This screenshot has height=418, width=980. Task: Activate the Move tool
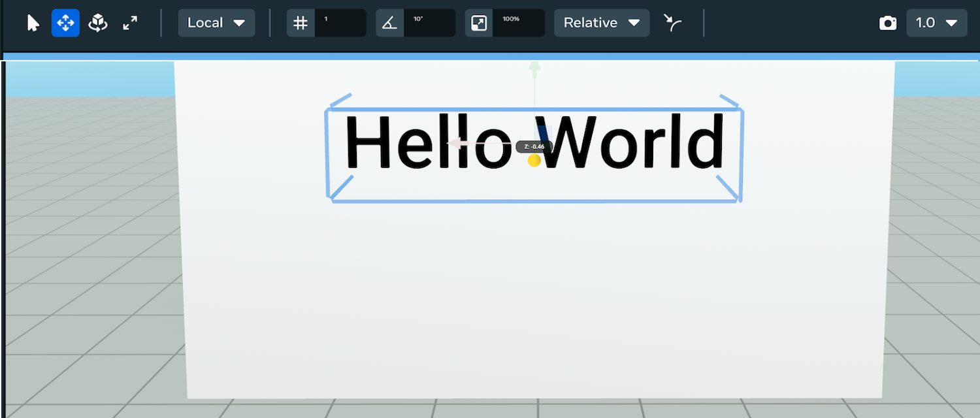(x=65, y=23)
